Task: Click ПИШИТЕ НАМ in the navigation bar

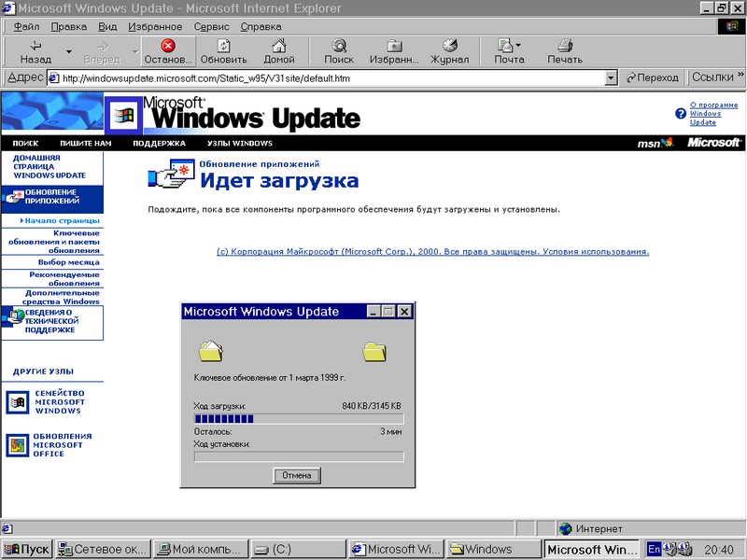Action: coord(86,144)
